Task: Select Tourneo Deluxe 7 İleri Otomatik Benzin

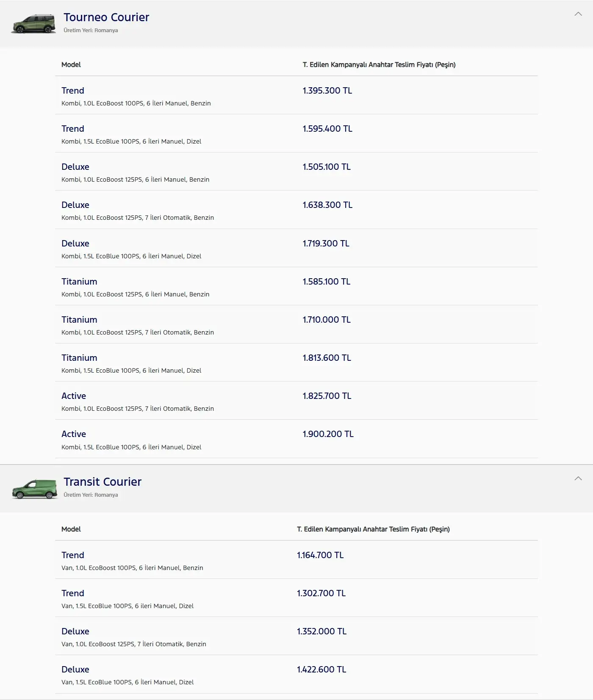Action: (x=296, y=210)
